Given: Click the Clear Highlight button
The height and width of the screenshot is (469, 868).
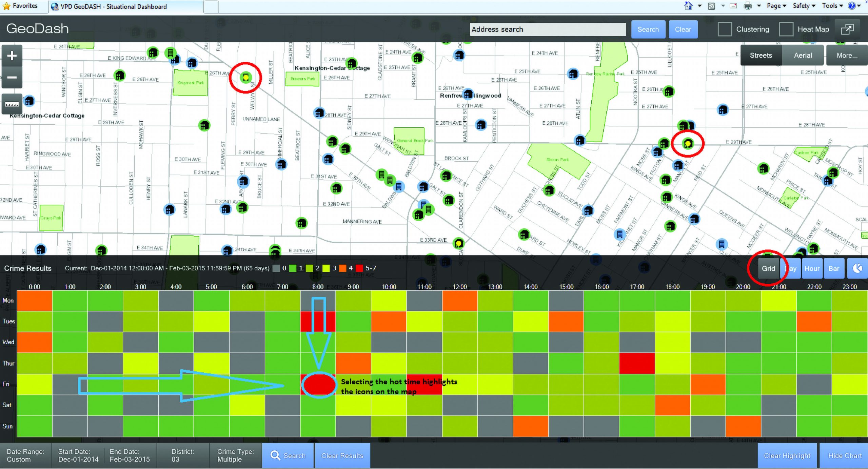Looking at the screenshot, I should point(787,456).
